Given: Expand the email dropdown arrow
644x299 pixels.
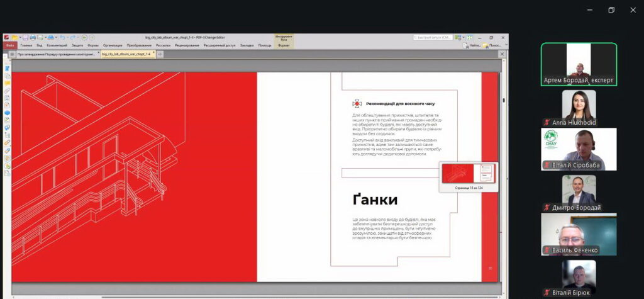Looking at the screenshot, I should [45, 37].
